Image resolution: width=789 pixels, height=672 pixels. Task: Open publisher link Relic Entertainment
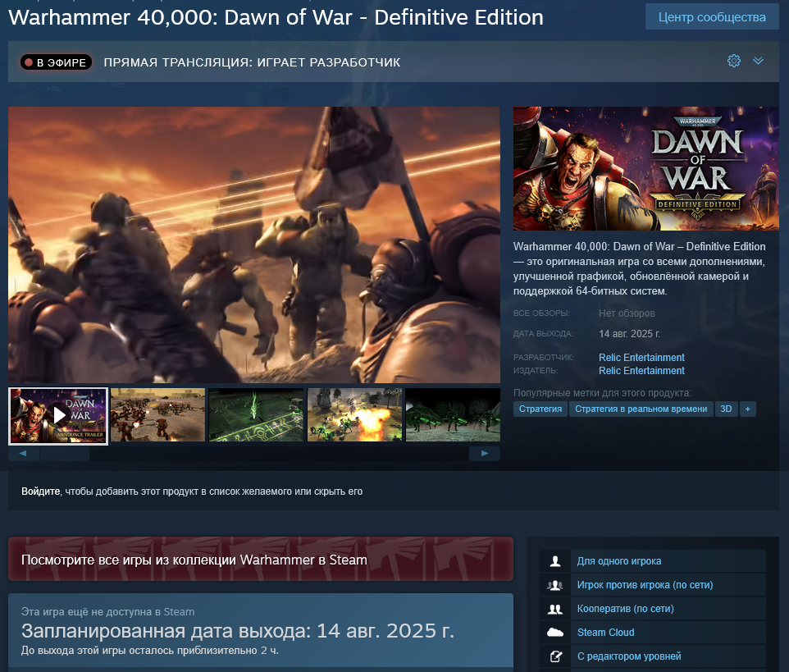point(641,371)
